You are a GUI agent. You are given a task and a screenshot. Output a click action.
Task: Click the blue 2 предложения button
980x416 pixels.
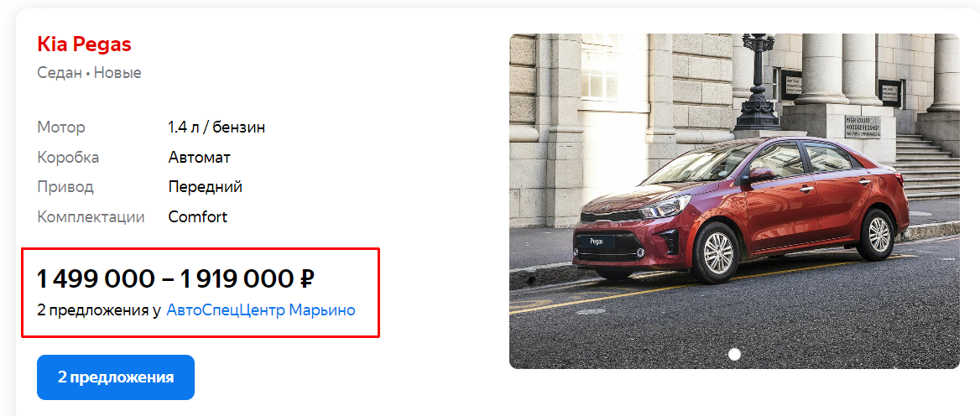(116, 377)
